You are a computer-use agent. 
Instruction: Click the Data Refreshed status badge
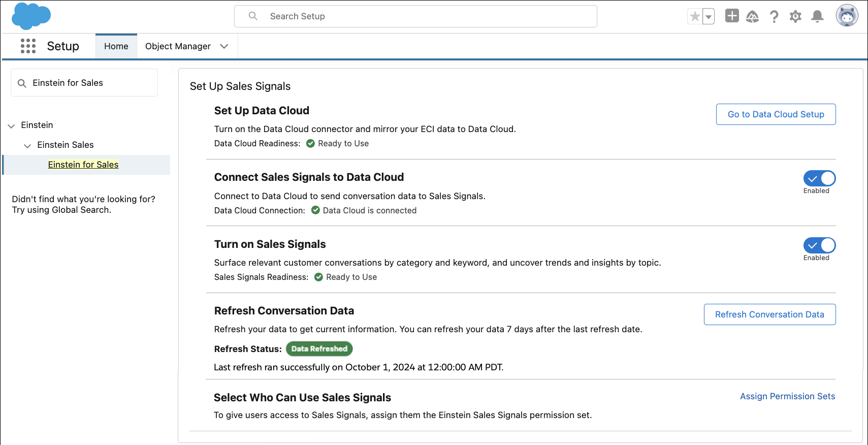pyautogui.click(x=319, y=348)
